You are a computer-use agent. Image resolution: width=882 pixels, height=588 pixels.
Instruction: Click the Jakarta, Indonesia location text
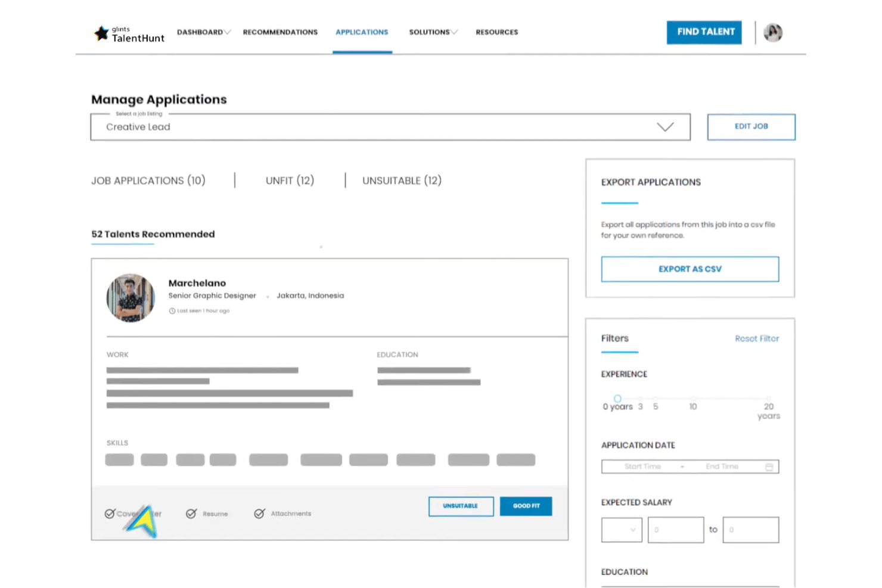pyautogui.click(x=310, y=295)
